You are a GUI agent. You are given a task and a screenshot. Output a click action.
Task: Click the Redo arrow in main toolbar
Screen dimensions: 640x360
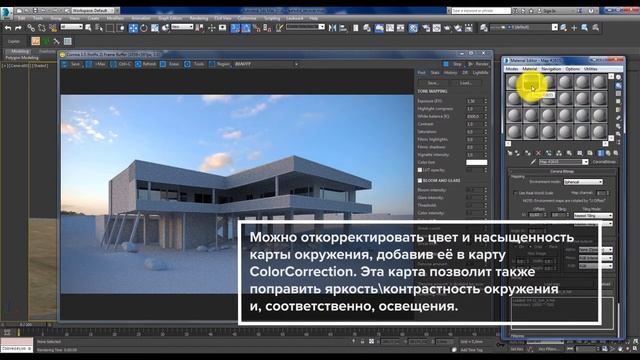pyautogui.click(x=18, y=28)
